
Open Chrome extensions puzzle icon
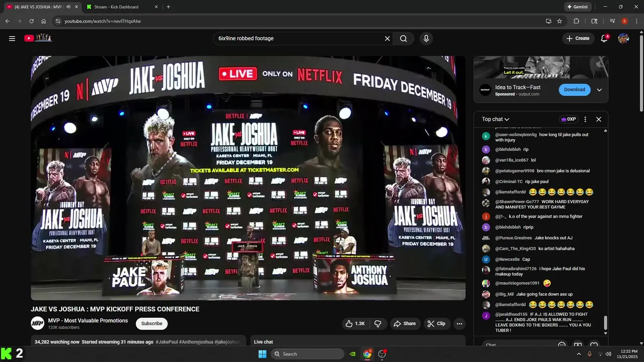coord(577,21)
